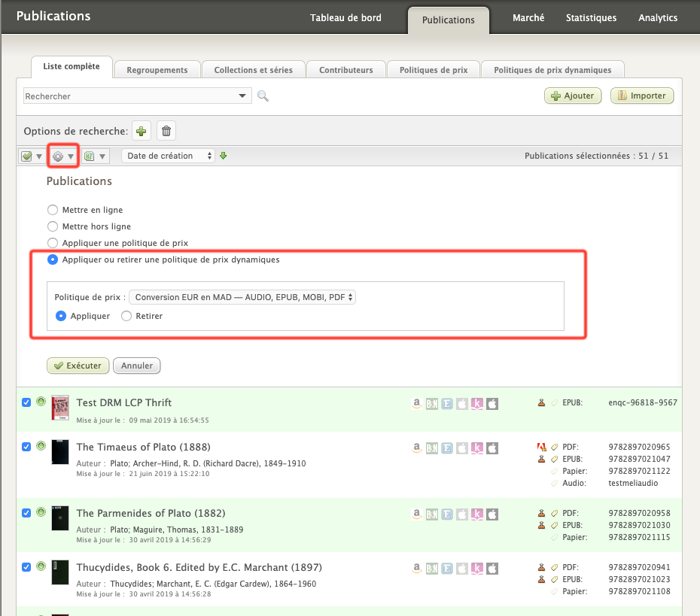The height and width of the screenshot is (616, 700).
Task: Choose the 'Retirer' radio button
Action: 126,316
